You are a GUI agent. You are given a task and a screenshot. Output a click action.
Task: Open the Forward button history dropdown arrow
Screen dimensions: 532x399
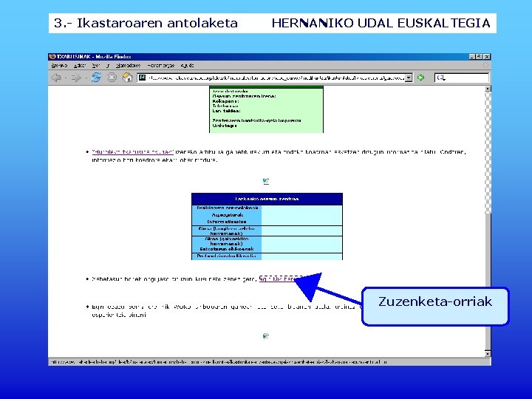[x=86, y=78]
